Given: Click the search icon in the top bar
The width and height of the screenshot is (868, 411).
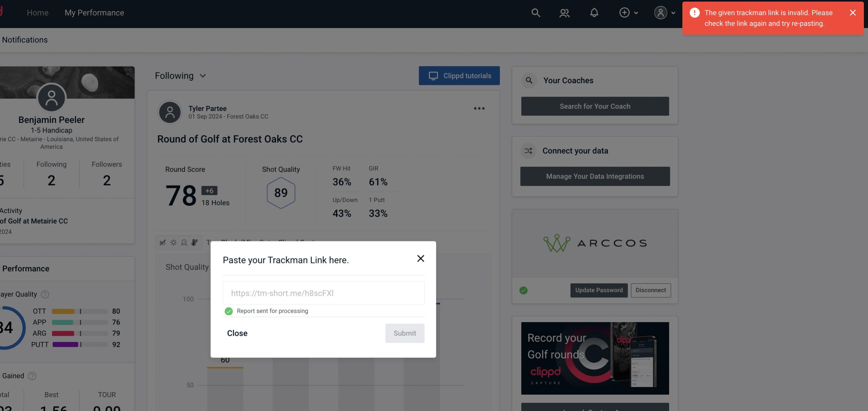Looking at the screenshot, I should tap(534, 12).
